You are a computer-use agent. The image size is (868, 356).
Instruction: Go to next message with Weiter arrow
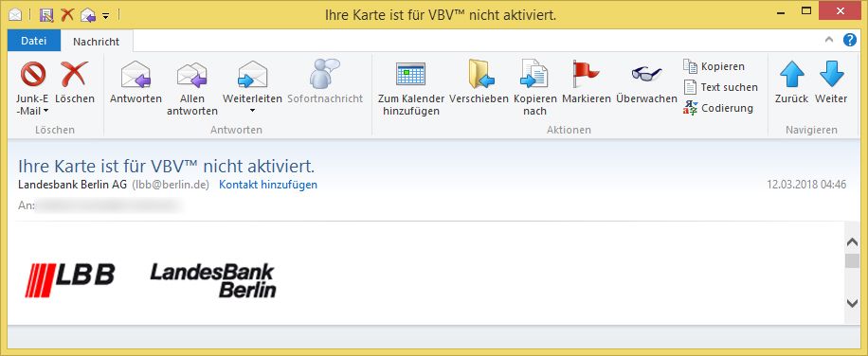click(831, 74)
